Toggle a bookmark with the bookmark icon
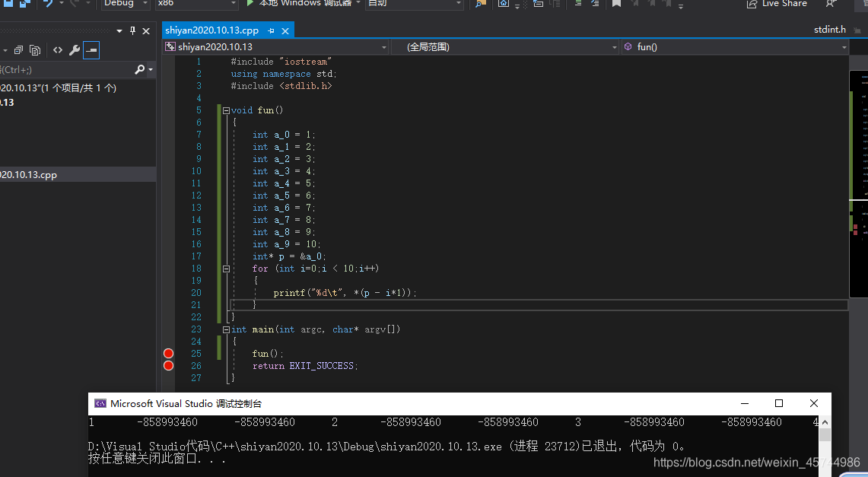 click(616, 3)
